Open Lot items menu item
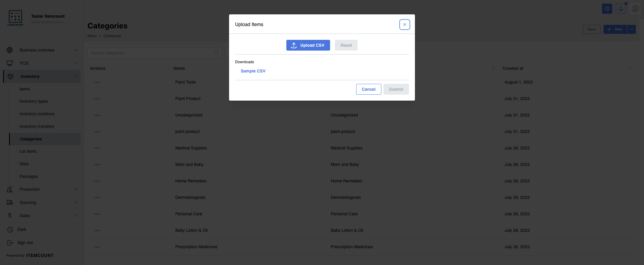 pos(28,151)
